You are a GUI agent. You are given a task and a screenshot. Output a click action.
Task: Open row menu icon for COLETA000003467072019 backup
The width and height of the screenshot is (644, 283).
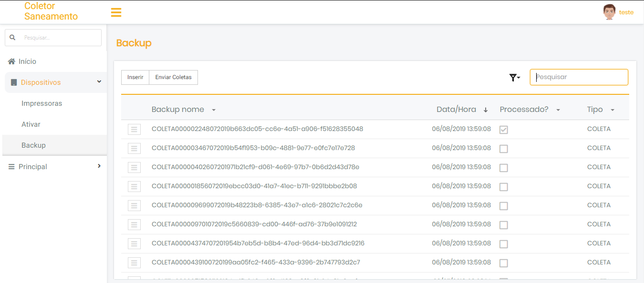click(134, 148)
